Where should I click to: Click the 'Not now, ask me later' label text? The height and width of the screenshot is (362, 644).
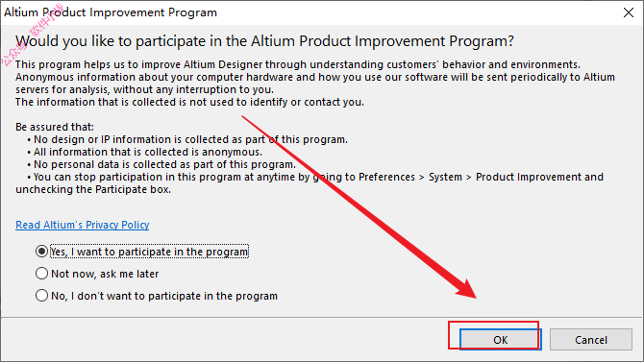[x=105, y=274]
